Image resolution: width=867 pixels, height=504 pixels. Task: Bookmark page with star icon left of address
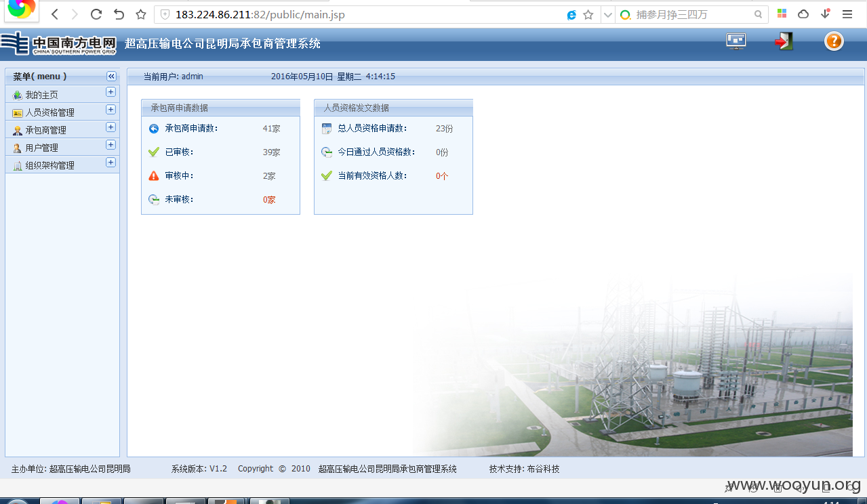141,14
